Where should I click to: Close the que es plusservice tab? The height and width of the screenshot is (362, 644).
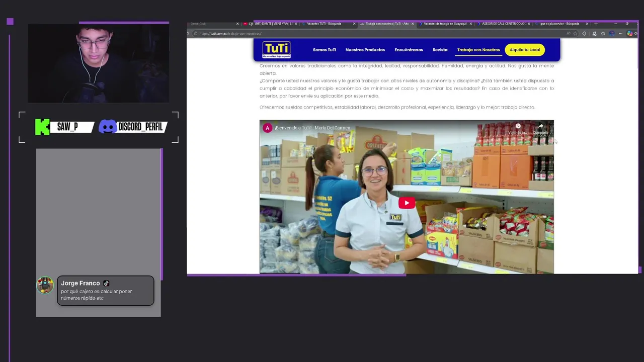point(587,24)
